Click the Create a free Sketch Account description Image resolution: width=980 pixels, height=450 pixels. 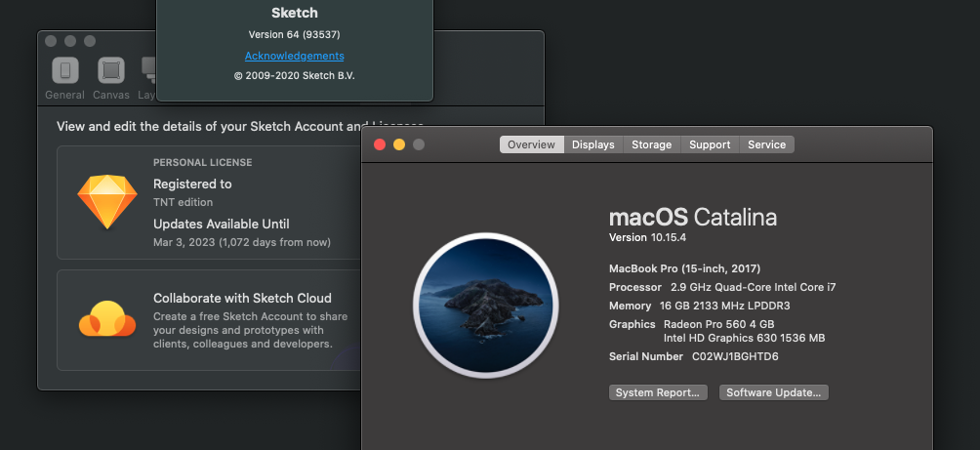(250, 330)
